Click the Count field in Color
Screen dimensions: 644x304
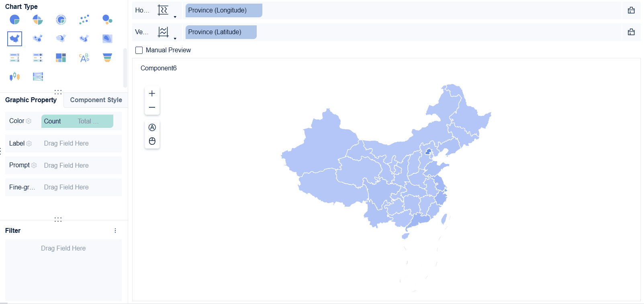pyautogui.click(x=77, y=121)
